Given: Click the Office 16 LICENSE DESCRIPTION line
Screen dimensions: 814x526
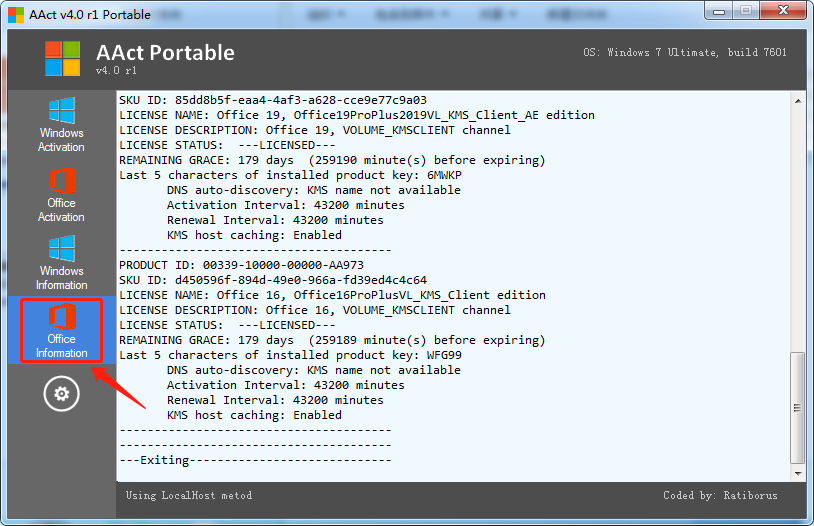Looking at the screenshot, I should pos(315,311).
